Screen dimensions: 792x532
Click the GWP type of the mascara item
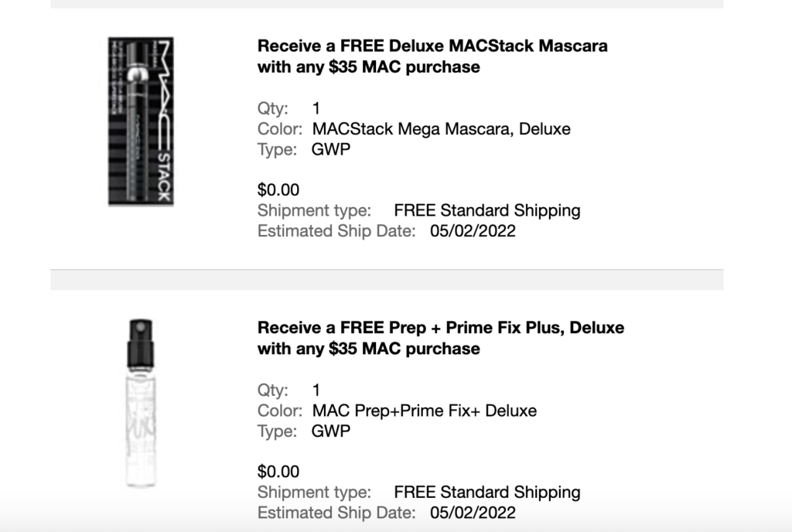pos(331,149)
